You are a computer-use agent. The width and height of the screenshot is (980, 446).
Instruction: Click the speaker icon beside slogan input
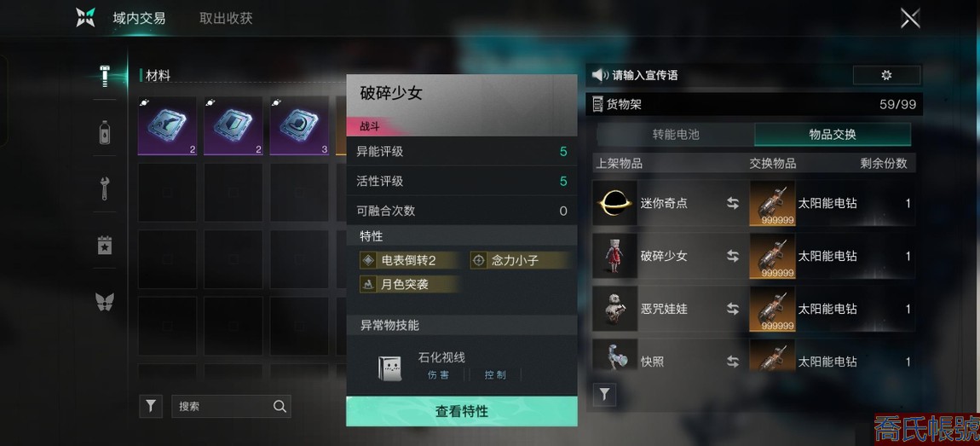click(600, 76)
